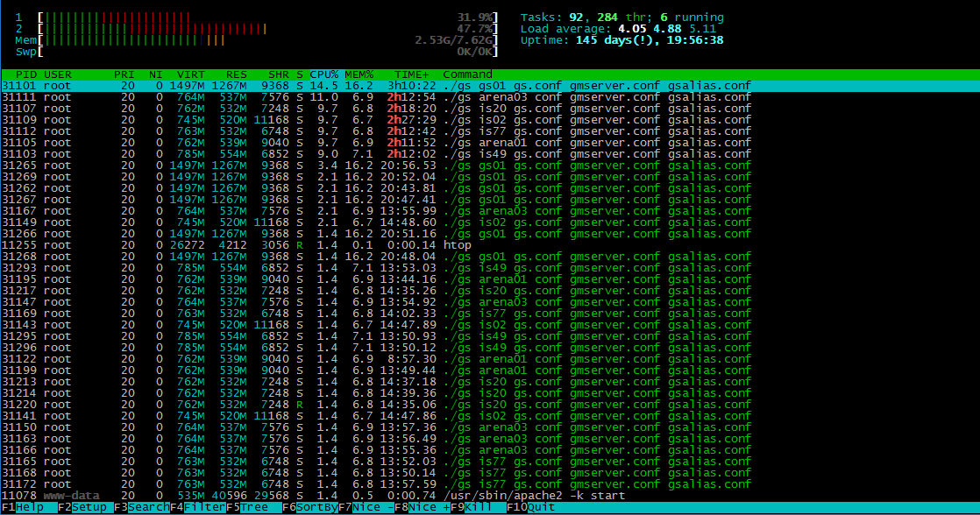Click the CPU 2 usage meter bar
980x515 pixels.
point(257,29)
